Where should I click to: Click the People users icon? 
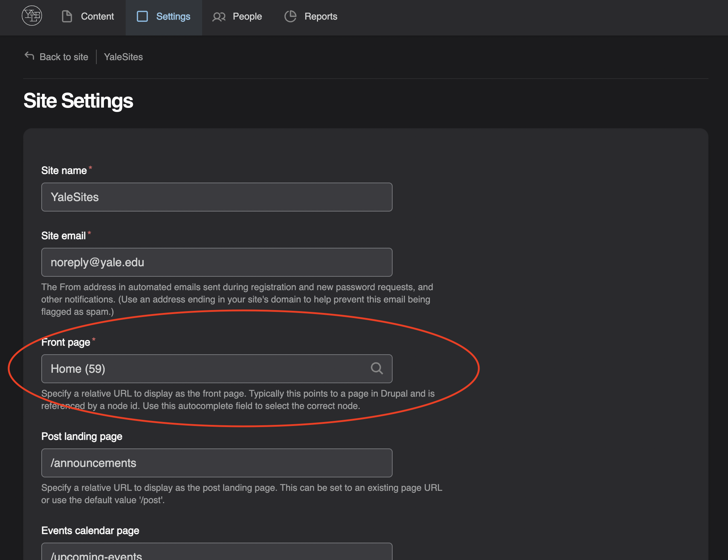[x=219, y=17]
